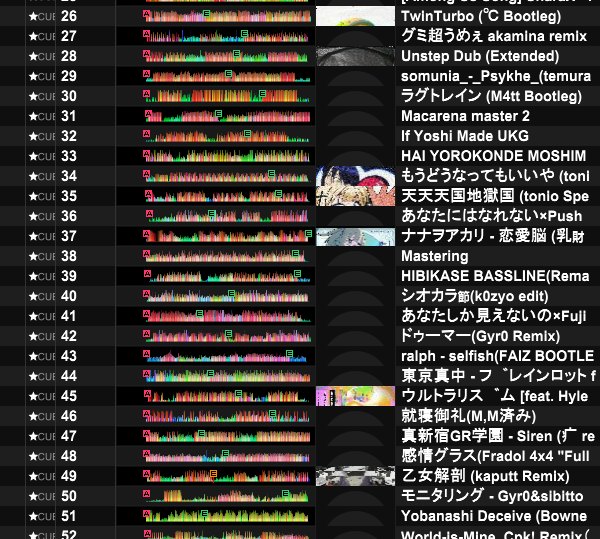Select track 'If Yoshi Made UKG'
The image size is (600, 539).
coord(465,136)
